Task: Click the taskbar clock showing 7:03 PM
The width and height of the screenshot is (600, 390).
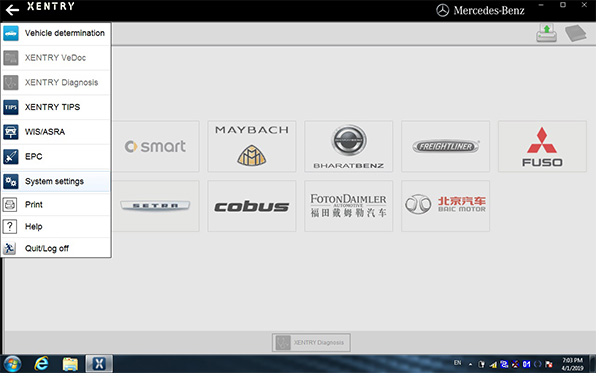Action: [x=572, y=364]
